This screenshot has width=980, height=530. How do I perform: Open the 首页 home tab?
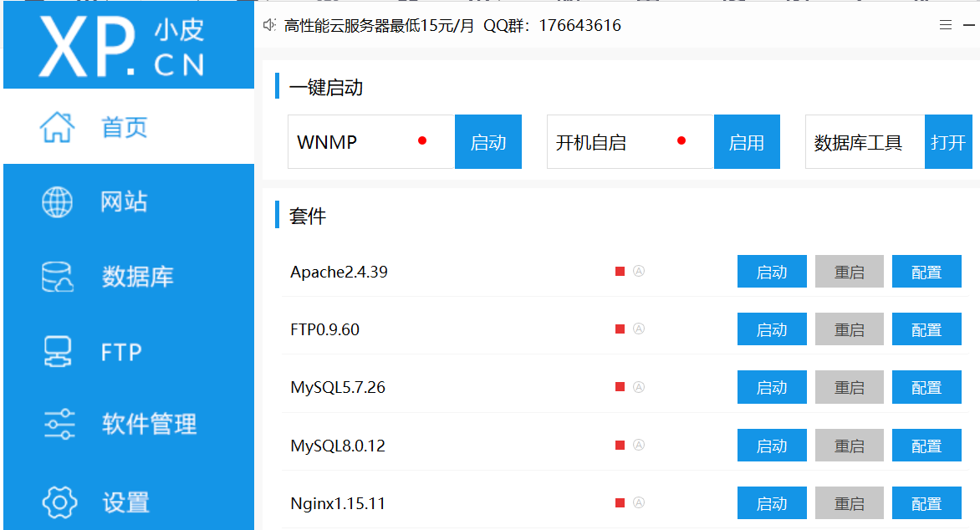click(129, 127)
